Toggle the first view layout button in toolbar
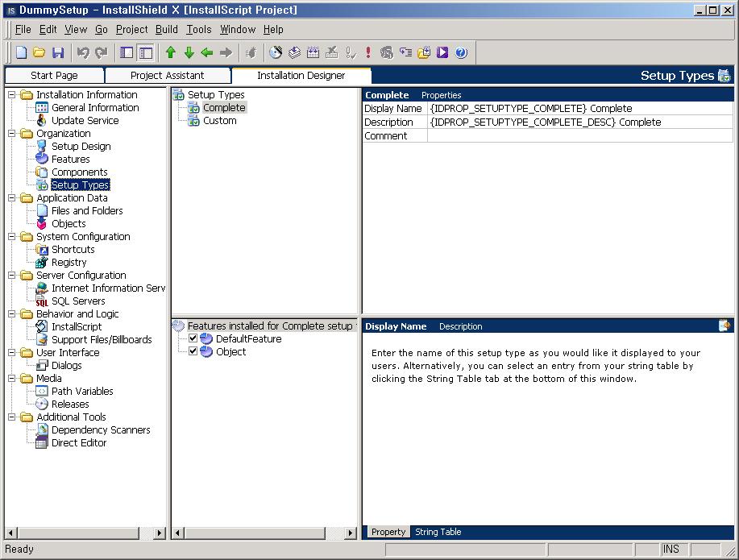 click(127, 52)
